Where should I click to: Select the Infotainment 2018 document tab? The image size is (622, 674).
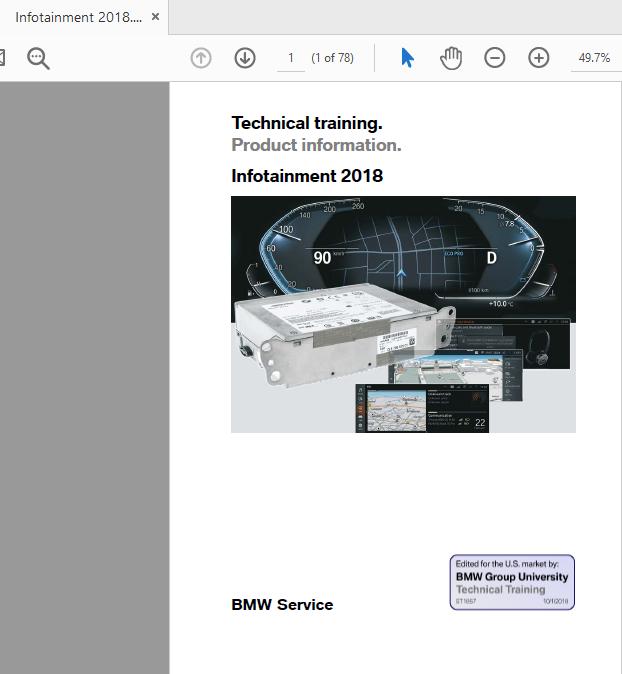pyautogui.click(x=84, y=17)
